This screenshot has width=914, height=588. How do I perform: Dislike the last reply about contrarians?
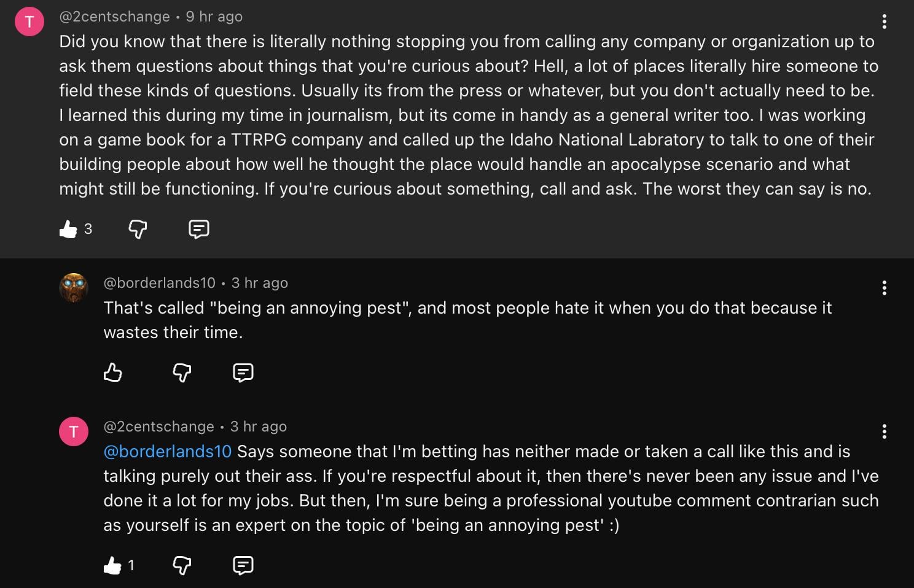coord(182,565)
